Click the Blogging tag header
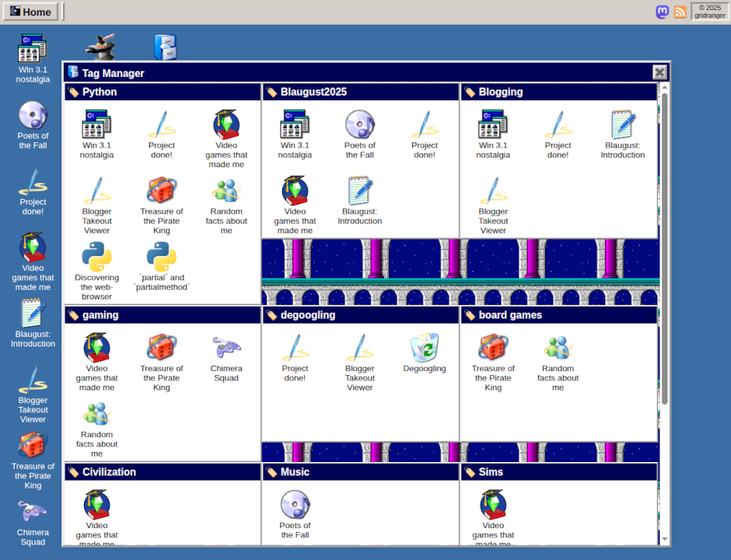Screen dimensions: 731x560 tap(558, 92)
